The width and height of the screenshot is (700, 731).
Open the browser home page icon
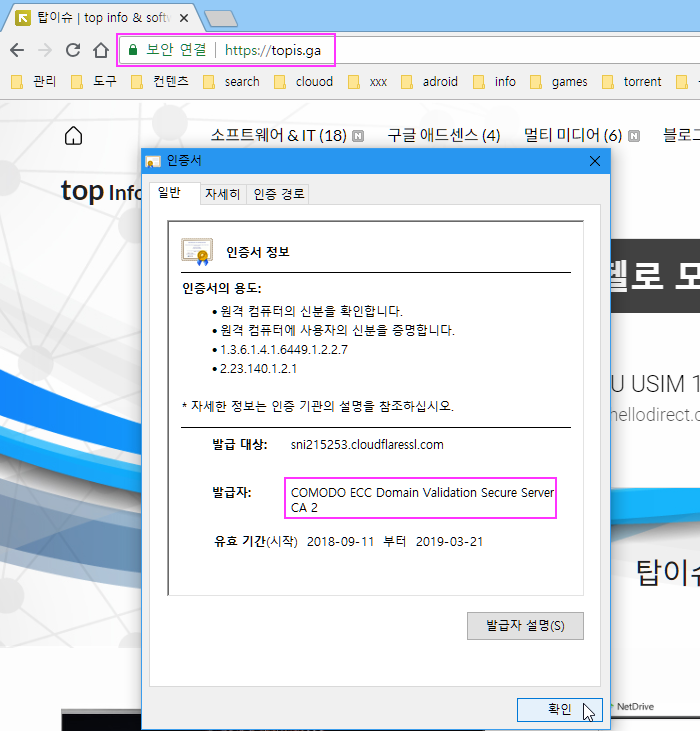coord(101,50)
